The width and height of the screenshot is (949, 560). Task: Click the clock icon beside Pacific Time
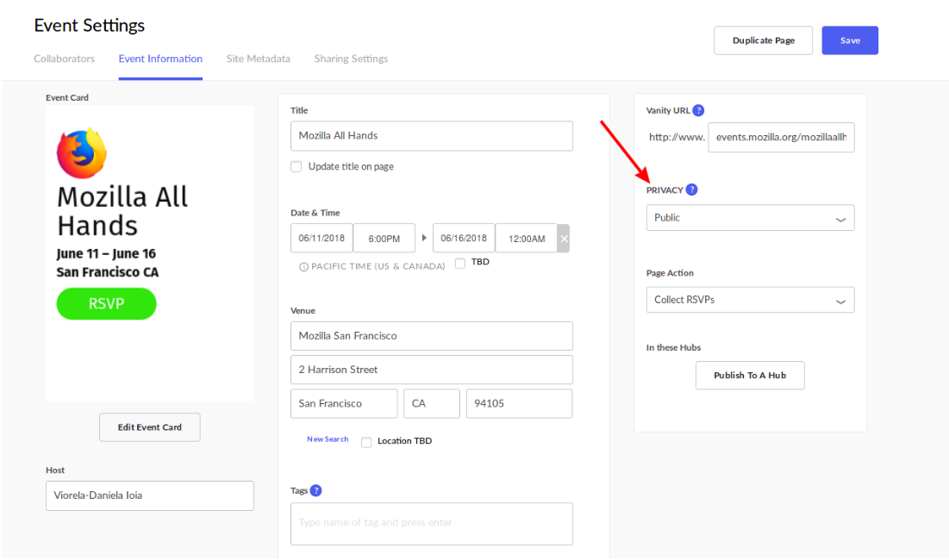[303, 267]
